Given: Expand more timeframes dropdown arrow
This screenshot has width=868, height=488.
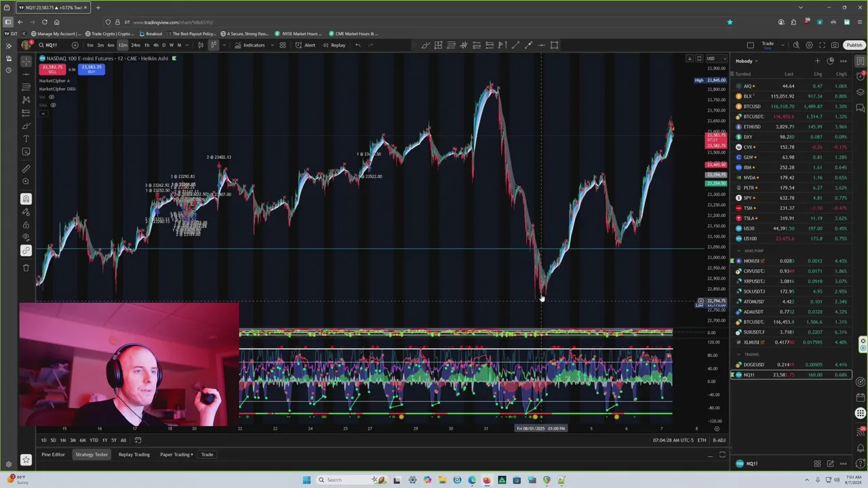Looking at the screenshot, I should (x=186, y=45).
